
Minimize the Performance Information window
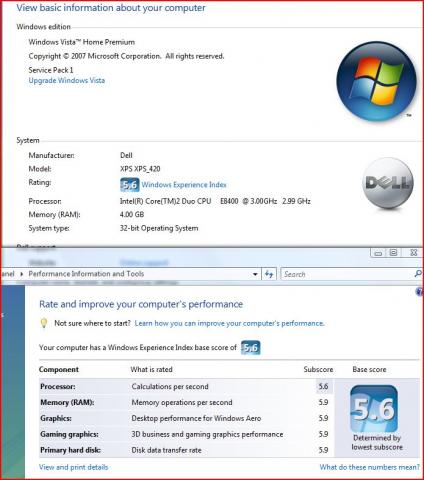point(378,253)
